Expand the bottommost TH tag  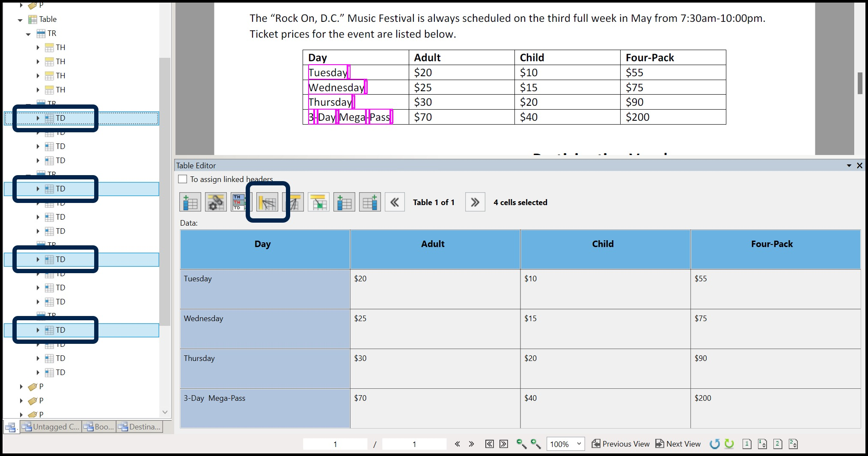pyautogui.click(x=38, y=90)
